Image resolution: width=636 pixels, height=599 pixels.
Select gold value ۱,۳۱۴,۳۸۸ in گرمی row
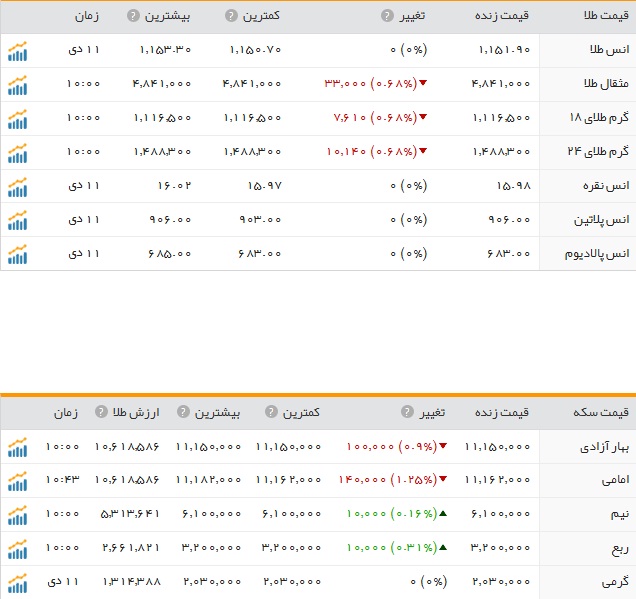(x=132, y=582)
